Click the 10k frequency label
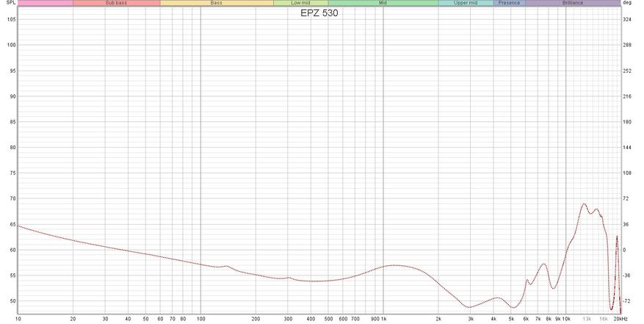Viewport: 644px width, 324px height. (x=566, y=319)
